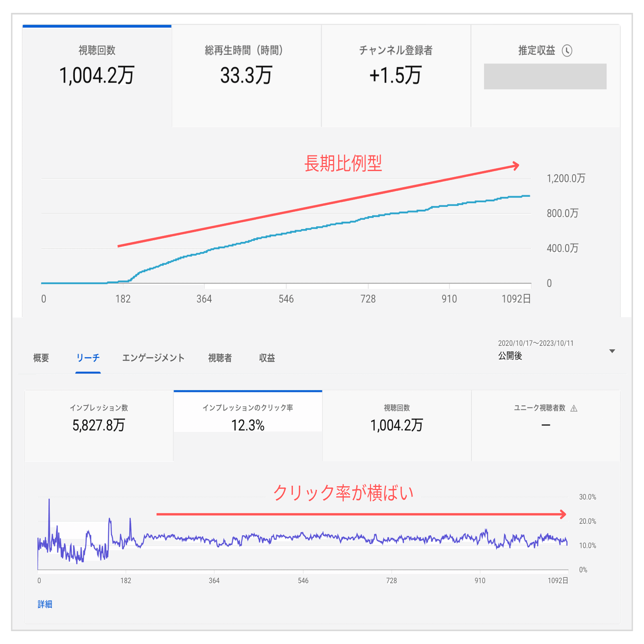The width and height of the screenshot is (644, 644).
Task: Select the 視聴回数 1,004.2万 metric card at top
Action: coord(97,76)
